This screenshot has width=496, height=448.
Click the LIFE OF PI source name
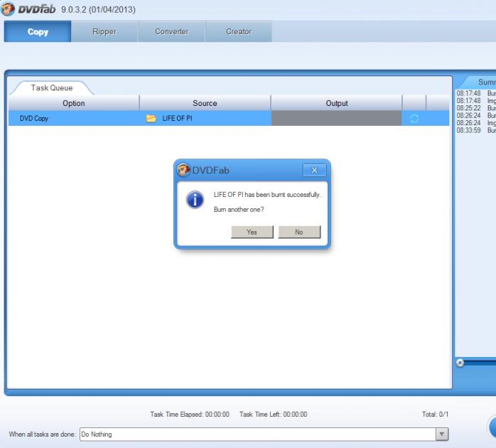point(177,119)
